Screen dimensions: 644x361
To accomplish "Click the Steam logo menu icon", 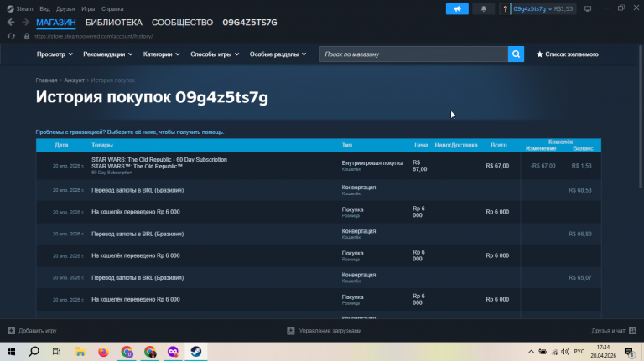I will click(10, 8).
